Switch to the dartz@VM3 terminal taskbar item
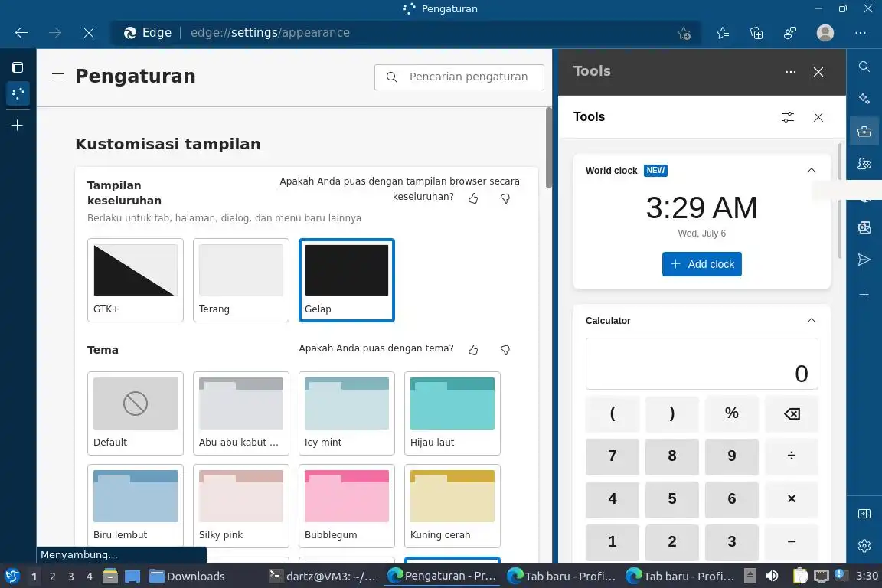The image size is (882, 588). coord(322,577)
